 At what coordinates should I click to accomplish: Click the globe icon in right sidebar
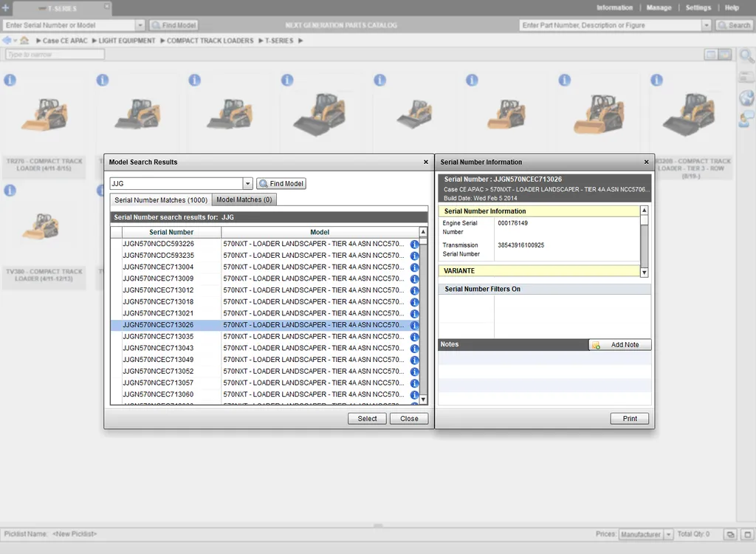point(746,98)
